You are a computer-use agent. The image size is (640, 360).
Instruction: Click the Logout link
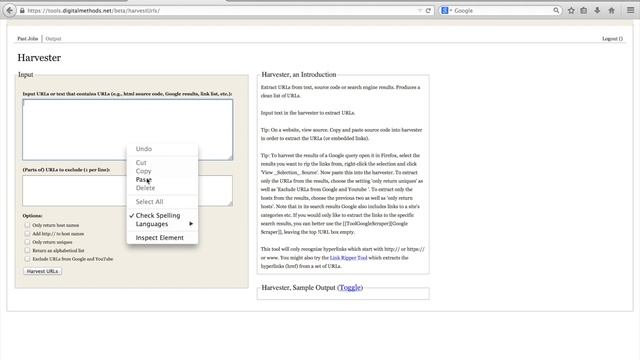(x=612, y=39)
